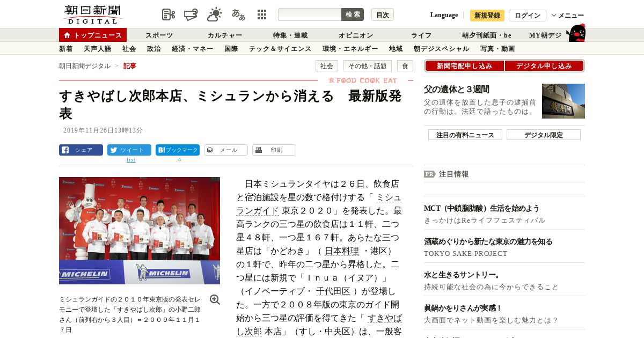Select 朝夕刊紙面・be tab

click(487, 35)
